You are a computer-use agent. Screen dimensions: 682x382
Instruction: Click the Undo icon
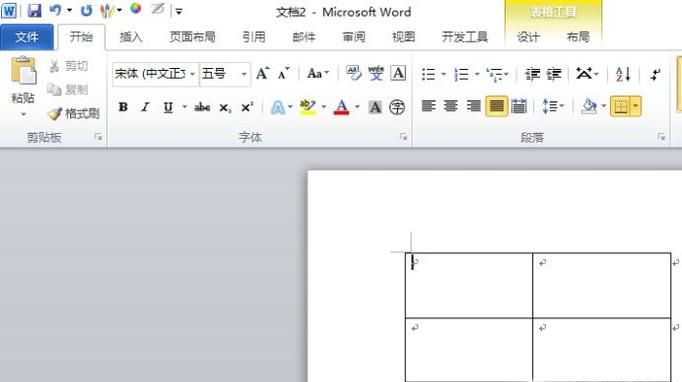click(56, 10)
